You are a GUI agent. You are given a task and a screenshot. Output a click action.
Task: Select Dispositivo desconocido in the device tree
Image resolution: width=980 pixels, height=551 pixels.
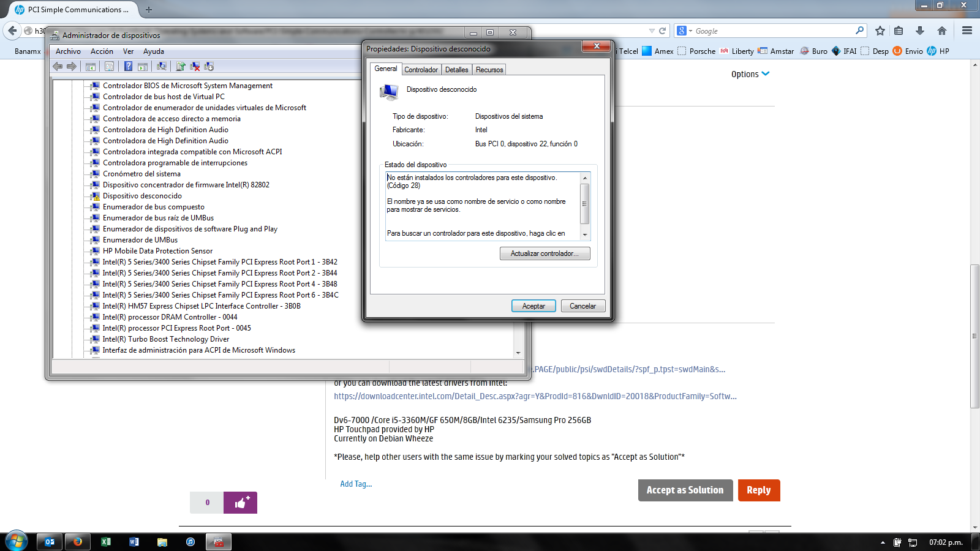click(141, 195)
